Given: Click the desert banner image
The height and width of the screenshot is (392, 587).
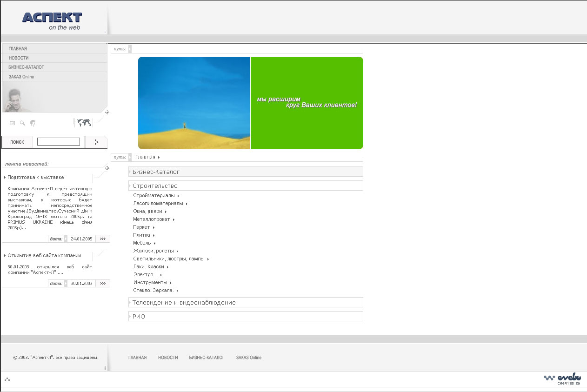Looking at the screenshot, I should click(x=194, y=103).
